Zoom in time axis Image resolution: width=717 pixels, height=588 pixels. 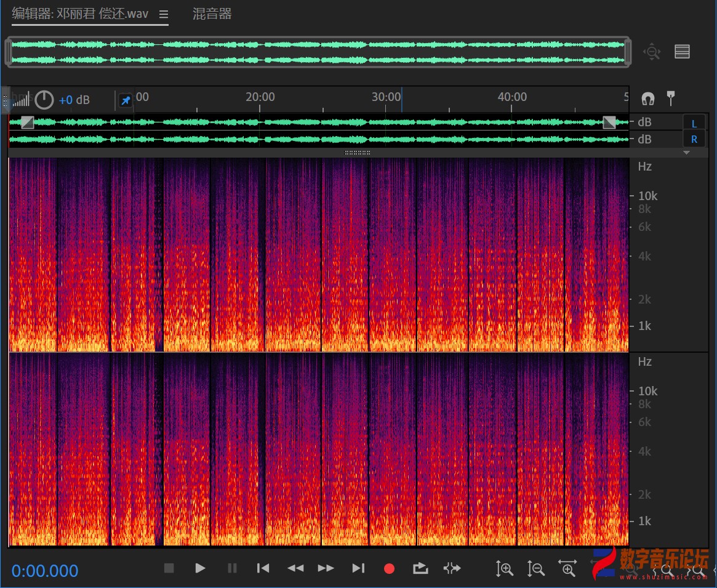coord(567,569)
